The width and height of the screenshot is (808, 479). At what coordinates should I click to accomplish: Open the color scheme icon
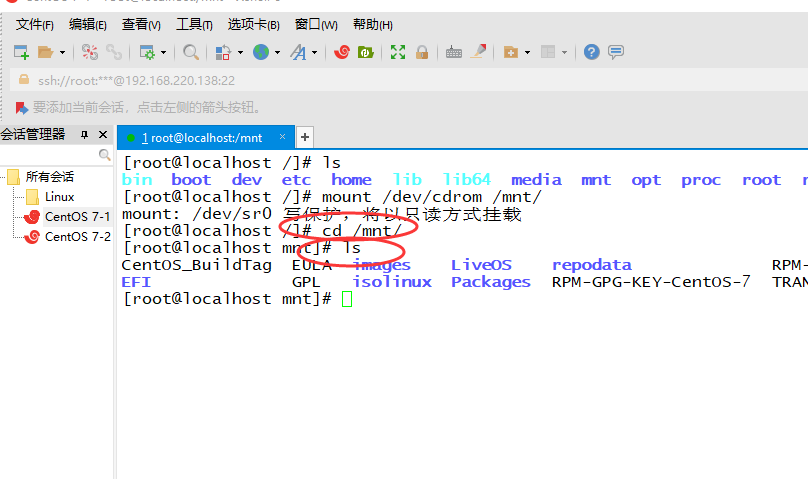point(223,52)
